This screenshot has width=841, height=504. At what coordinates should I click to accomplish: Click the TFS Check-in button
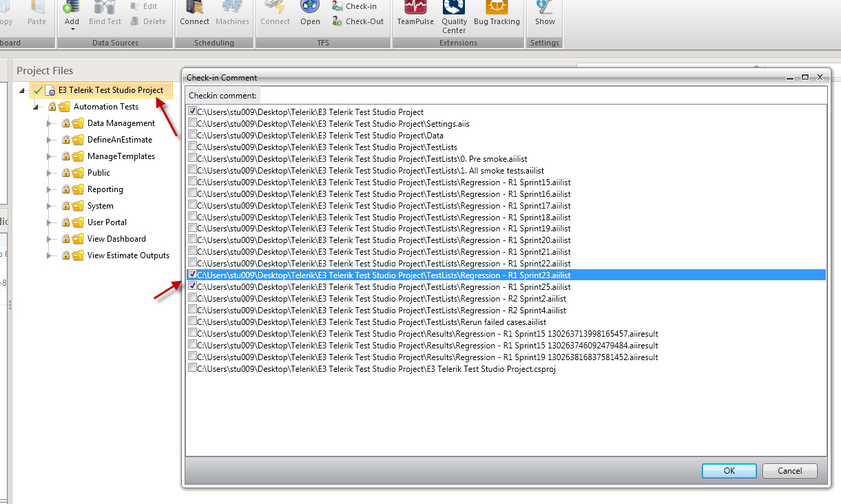click(354, 6)
